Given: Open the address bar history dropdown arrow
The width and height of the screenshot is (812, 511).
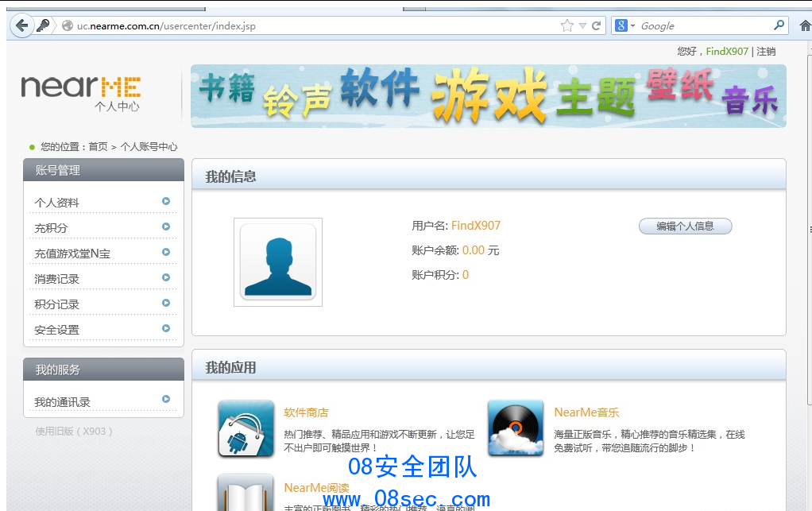Looking at the screenshot, I should point(582,26).
